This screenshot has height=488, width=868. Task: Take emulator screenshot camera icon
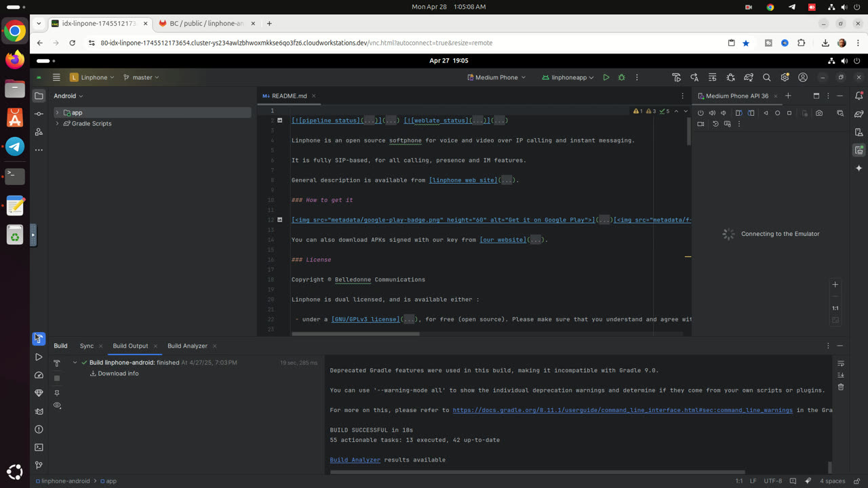click(819, 113)
